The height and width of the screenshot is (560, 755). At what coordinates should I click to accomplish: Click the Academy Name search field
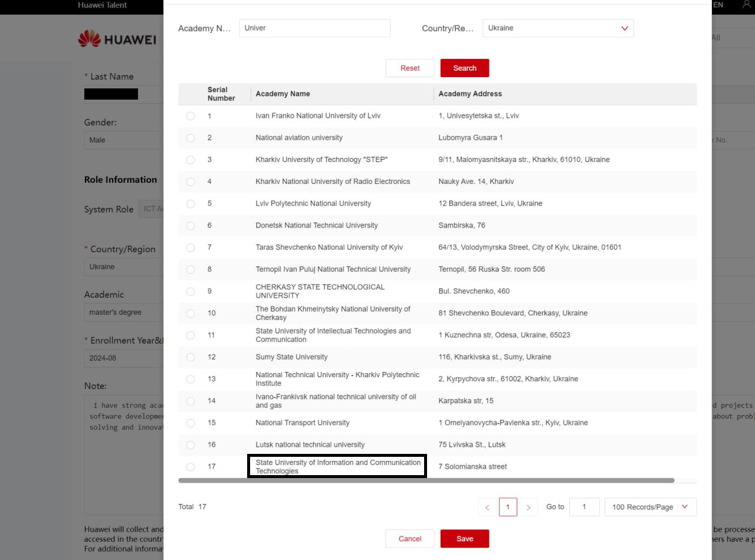coord(314,28)
